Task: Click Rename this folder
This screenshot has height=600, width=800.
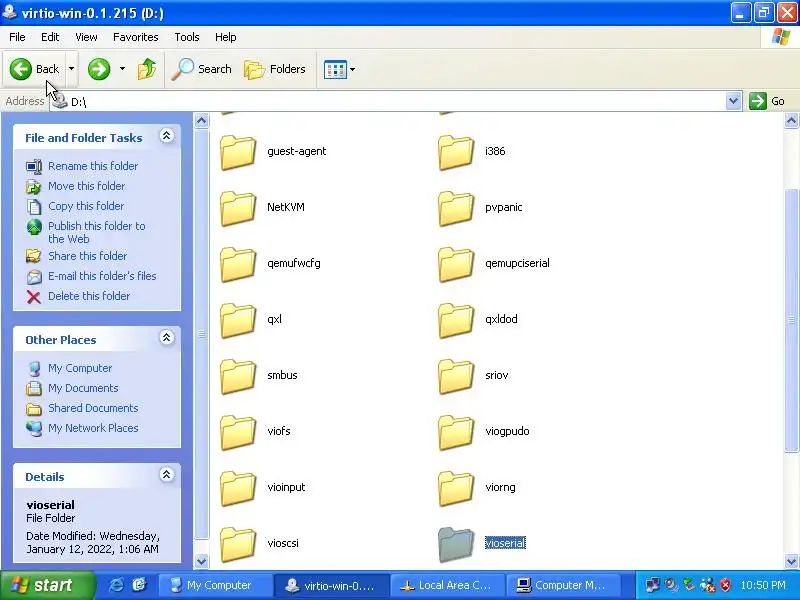Action: tap(93, 166)
